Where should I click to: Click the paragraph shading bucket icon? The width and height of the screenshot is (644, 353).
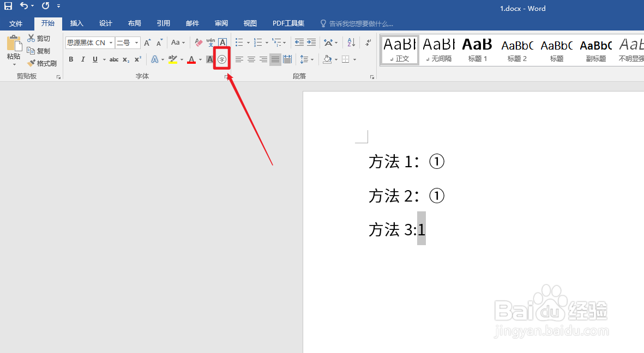[327, 59]
